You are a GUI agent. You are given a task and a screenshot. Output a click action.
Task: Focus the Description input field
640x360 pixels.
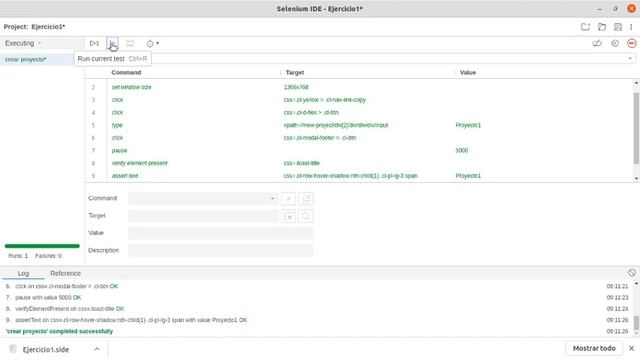221,250
